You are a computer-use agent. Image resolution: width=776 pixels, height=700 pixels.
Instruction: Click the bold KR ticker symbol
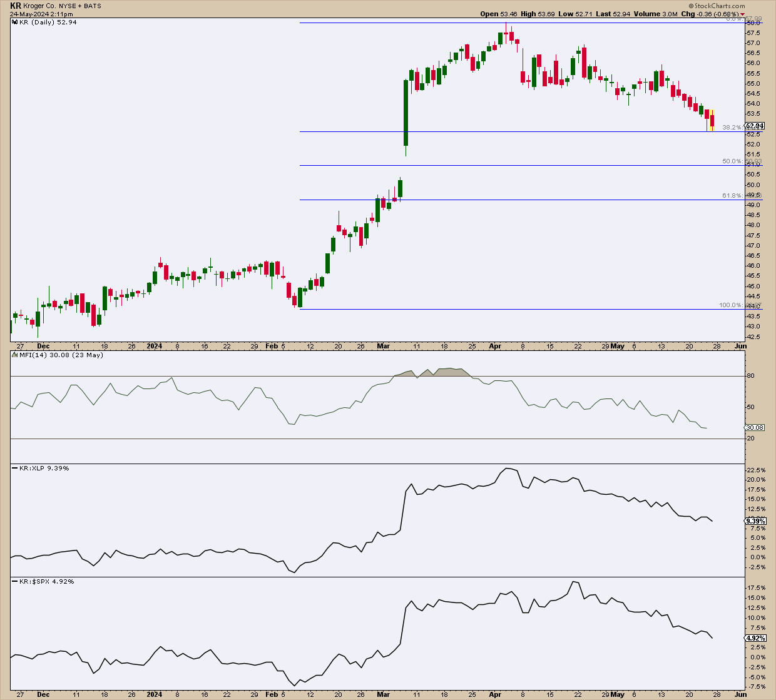coord(16,6)
